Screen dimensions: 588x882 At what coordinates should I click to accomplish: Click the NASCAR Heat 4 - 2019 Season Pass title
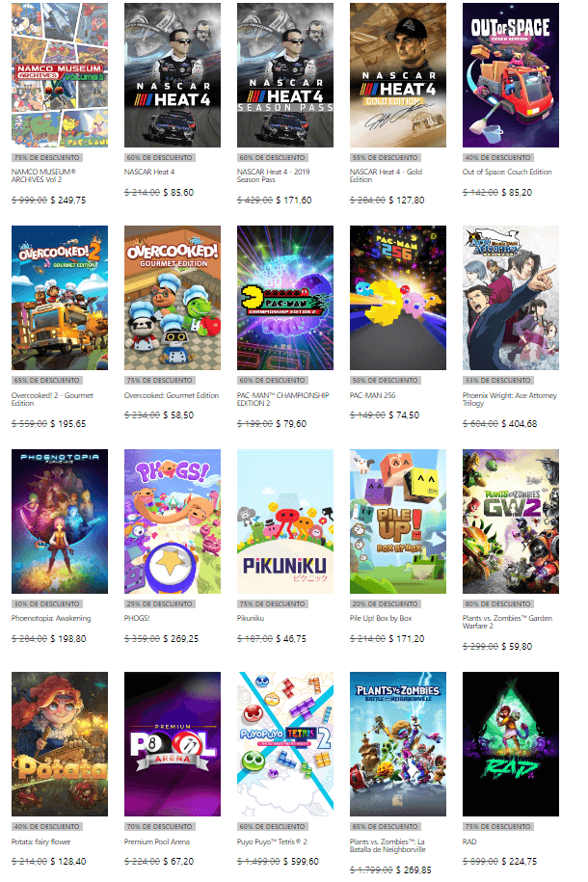tap(274, 175)
